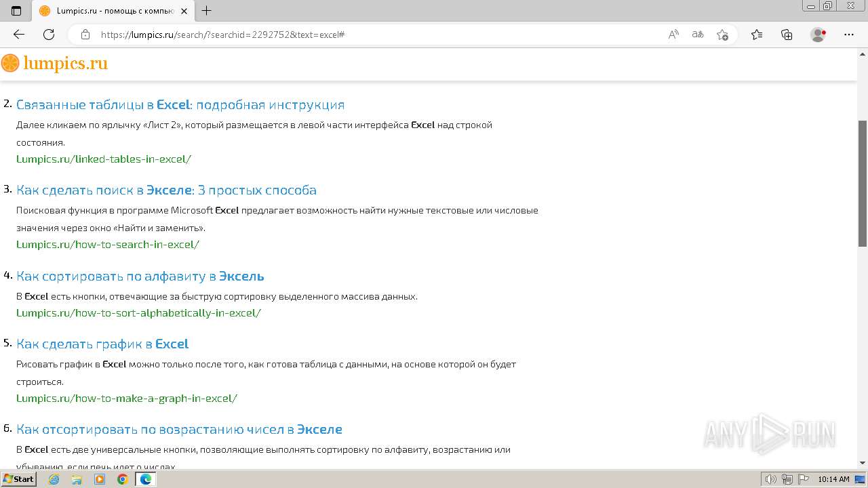868x488 pixels.
Task: Open the network tray icon
Action: point(787,479)
